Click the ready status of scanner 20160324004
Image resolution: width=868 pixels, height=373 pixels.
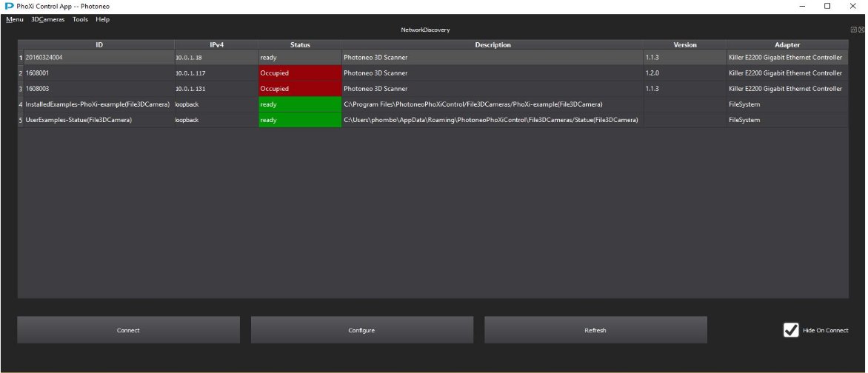click(x=300, y=58)
